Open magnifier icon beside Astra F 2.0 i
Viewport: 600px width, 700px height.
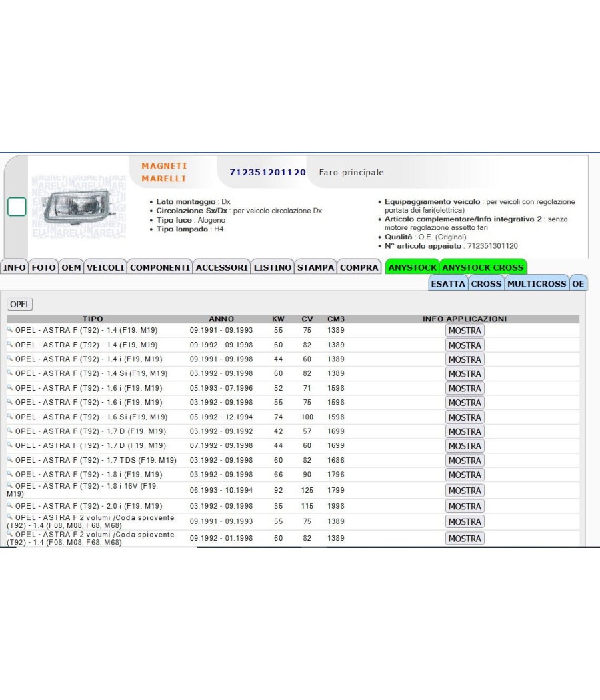10,505
